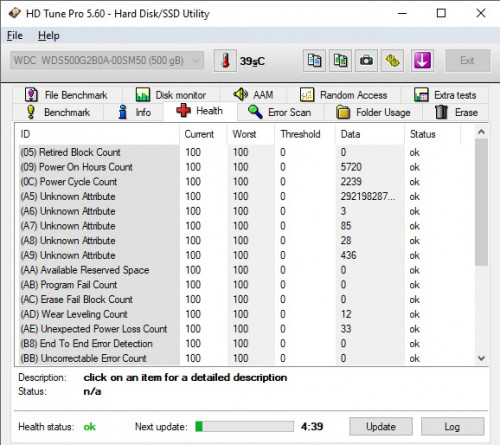Open the Help menu

pyautogui.click(x=49, y=36)
